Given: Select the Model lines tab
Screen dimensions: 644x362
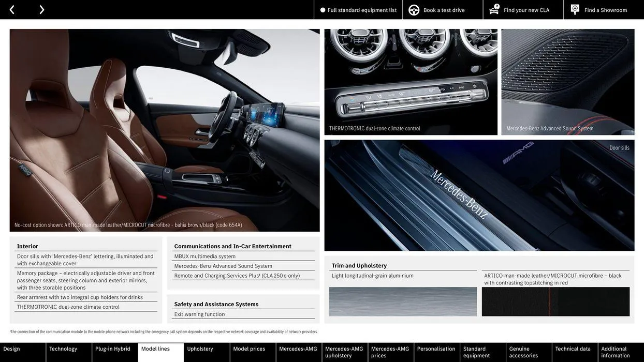Looking at the screenshot, I should pos(155,349).
